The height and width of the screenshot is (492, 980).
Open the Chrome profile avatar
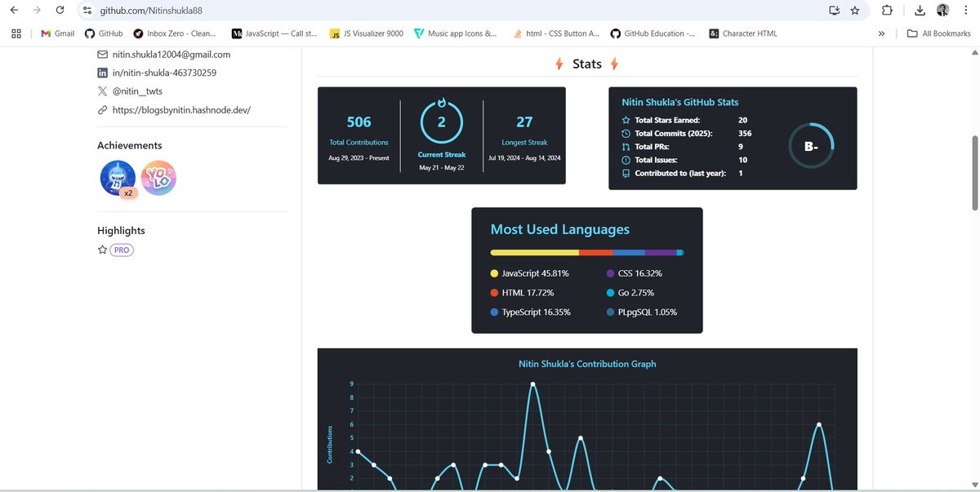942,11
